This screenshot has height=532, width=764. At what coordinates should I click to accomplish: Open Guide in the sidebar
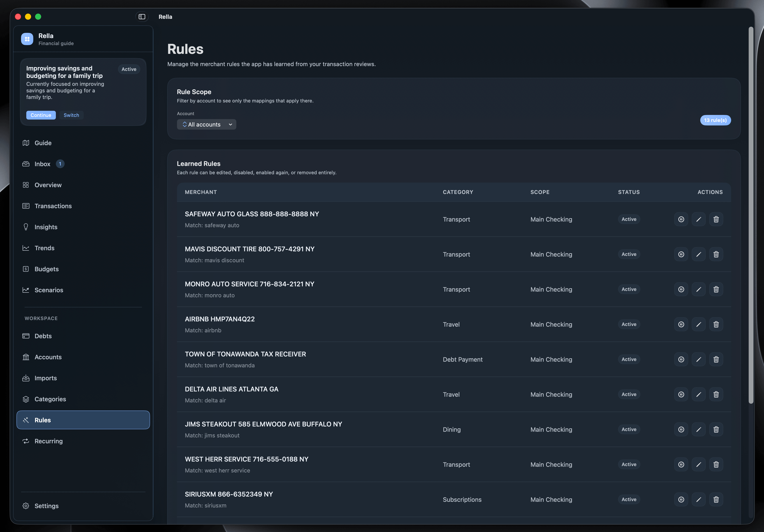click(83, 143)
